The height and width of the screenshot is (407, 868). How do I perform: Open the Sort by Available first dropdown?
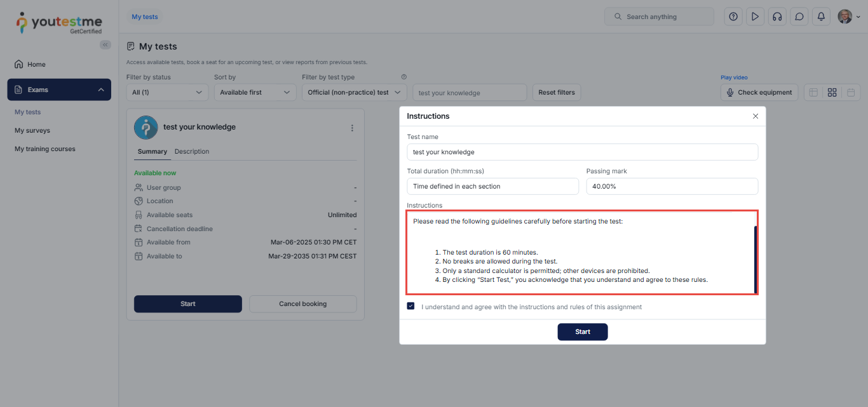[255, 93]
